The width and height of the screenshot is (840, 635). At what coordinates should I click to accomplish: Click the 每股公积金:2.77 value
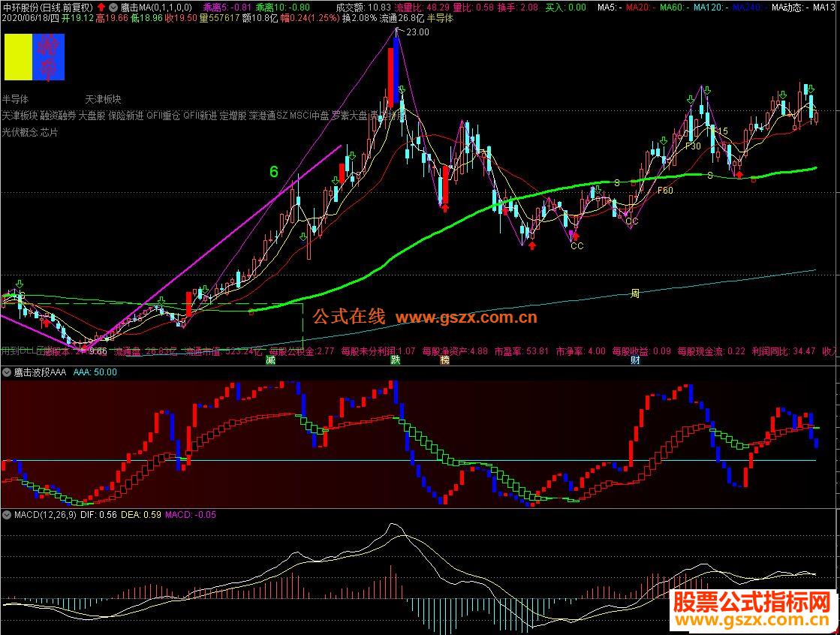tap(301, 351)
